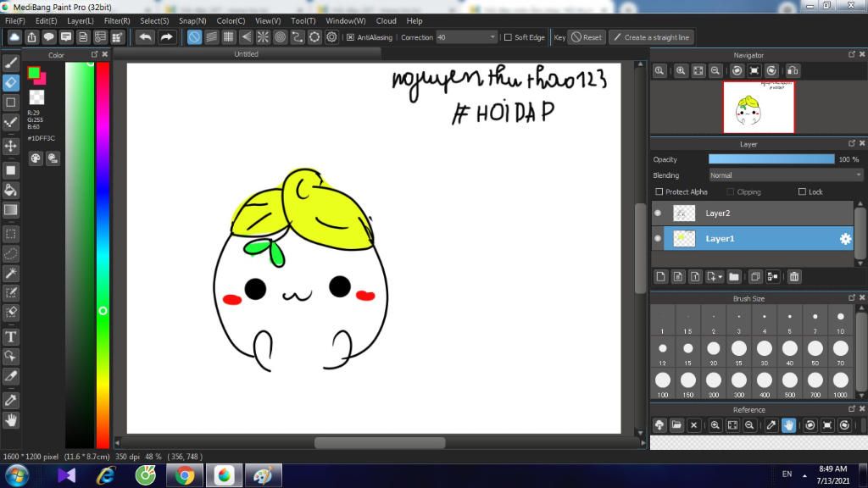868x488 pixels.
Task: Select the Move tool
Action: coord(10,146)
